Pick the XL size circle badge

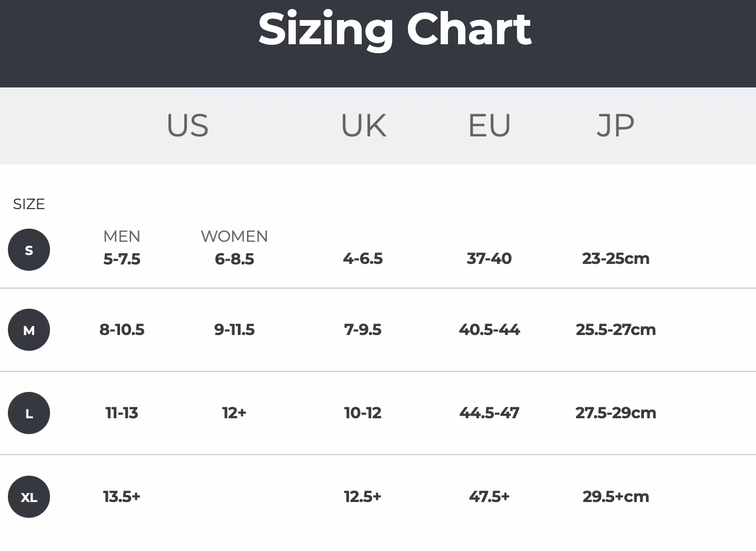tap(29, 497)
